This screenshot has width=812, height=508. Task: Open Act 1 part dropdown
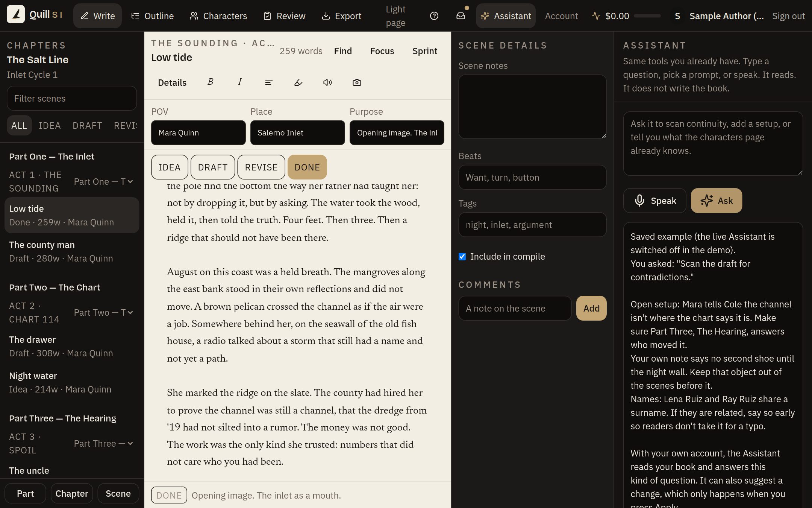coord(103,181)
